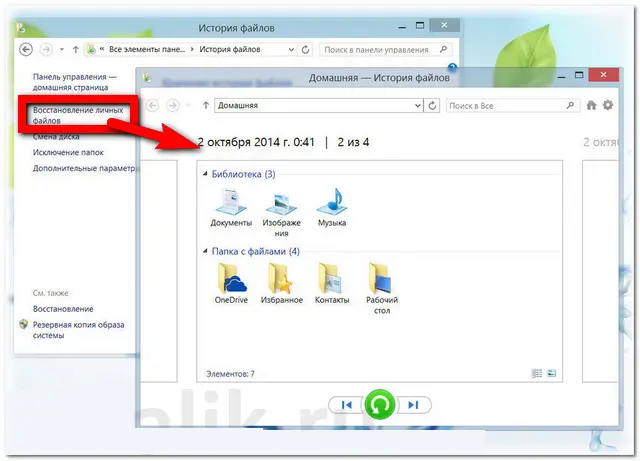Image resolution: width=640 pixels, height=461 pixels.
Task: Open Смена диска link
Action: click(x=56, y=137)
